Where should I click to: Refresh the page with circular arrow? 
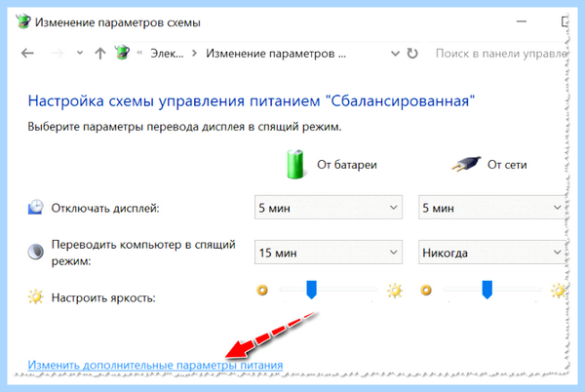[x=412, y=54]
